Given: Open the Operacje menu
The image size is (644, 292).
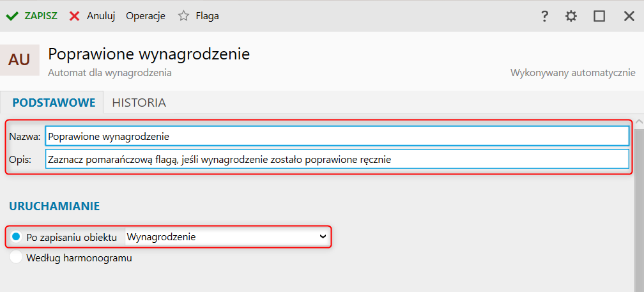Looking at the screenshot, I should point(146,16).
